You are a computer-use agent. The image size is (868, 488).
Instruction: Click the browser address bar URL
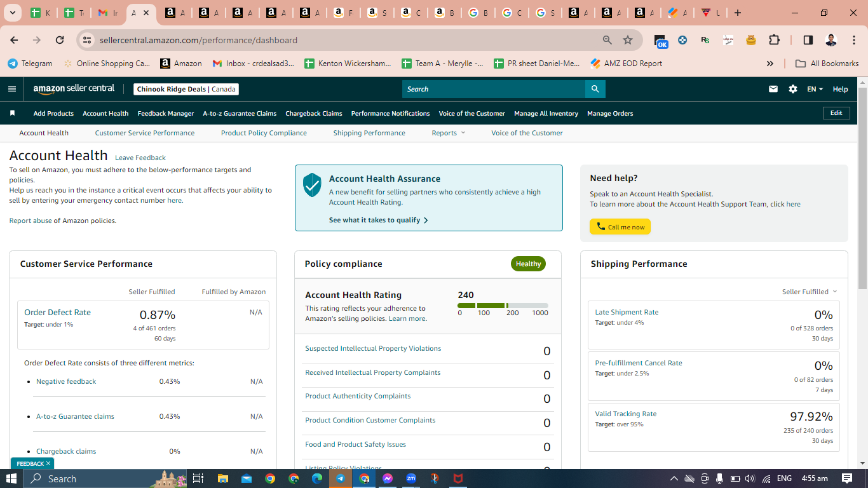click(198, 40)
